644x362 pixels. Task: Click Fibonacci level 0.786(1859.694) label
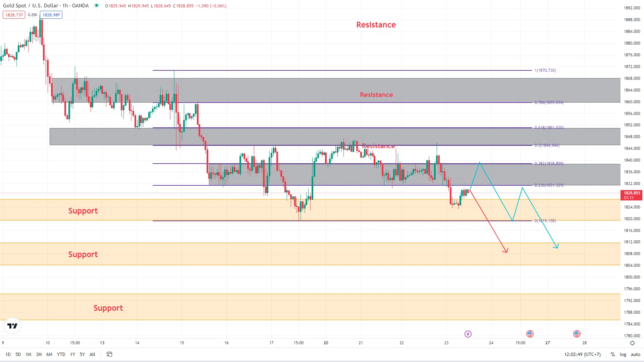pyautogui.click(x=549, y=103)
